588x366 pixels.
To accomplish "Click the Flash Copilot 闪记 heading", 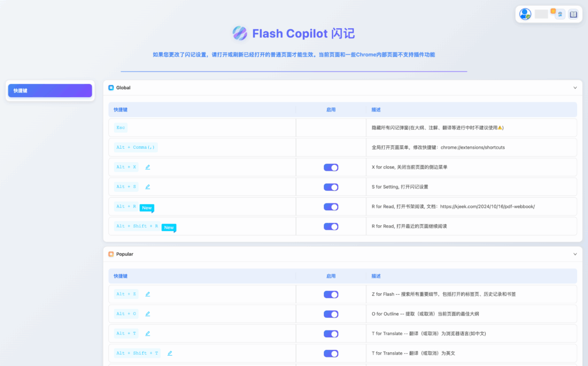I will pyautogui.click(x=303, y=33).
